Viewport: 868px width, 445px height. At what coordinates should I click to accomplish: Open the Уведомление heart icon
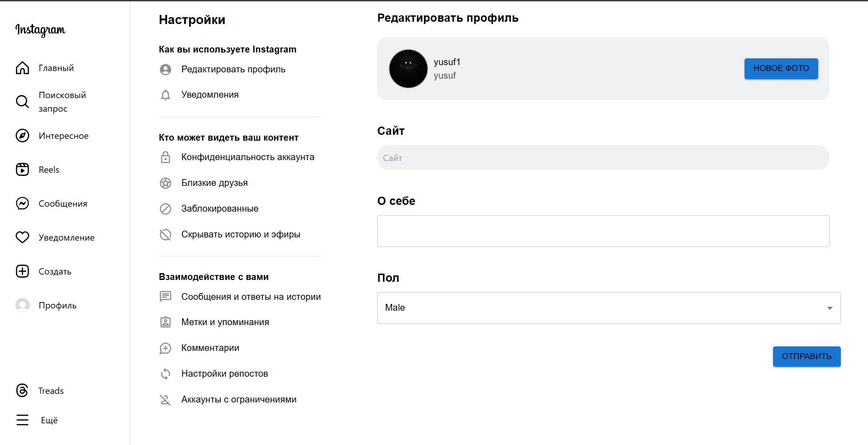[22, 237]
